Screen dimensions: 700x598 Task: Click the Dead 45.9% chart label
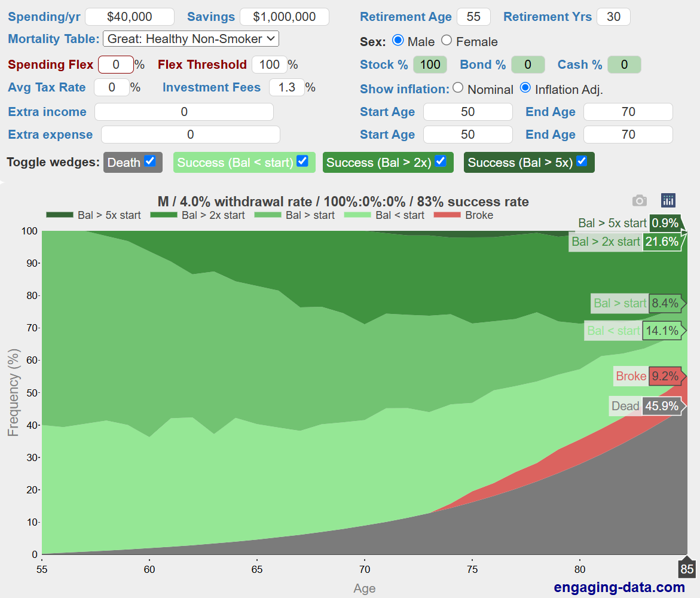coord(646,406)
